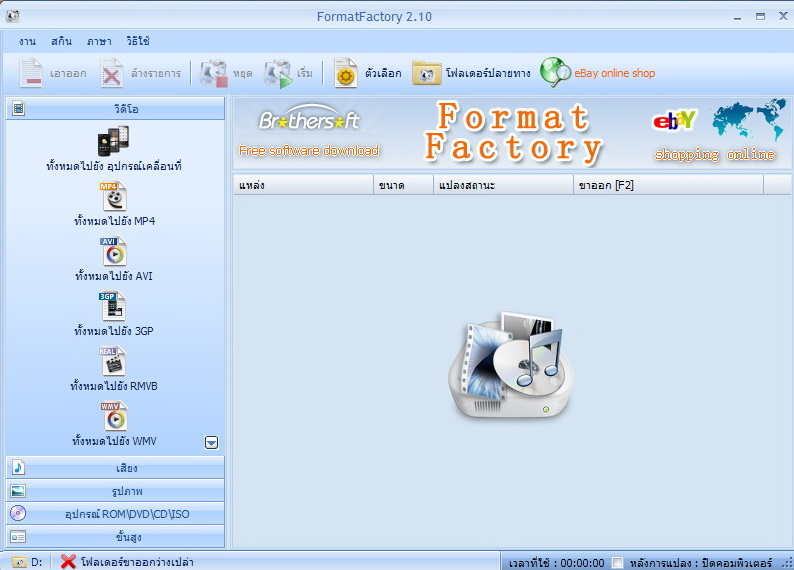
Task: Click the 'ทั้งหมดไปยัง WMV' label
Action: pyautogui.click(x=114, y=441)
